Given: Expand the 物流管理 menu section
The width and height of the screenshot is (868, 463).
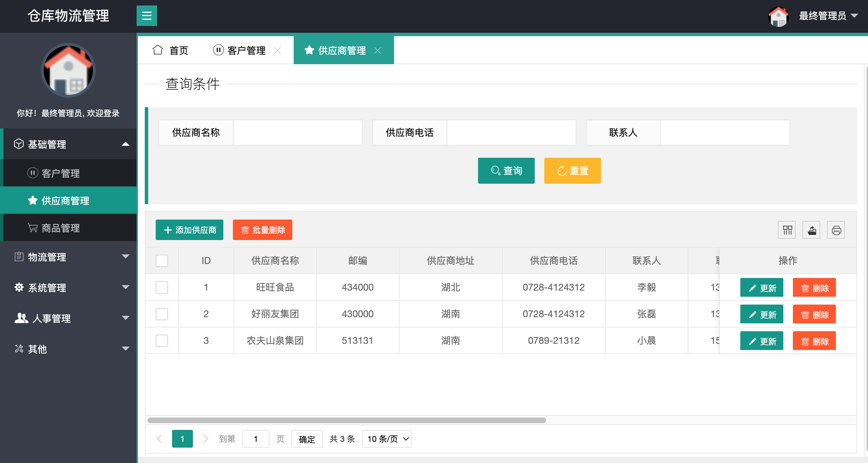Looking at the screenshot, I should click(x=68, y=256).
